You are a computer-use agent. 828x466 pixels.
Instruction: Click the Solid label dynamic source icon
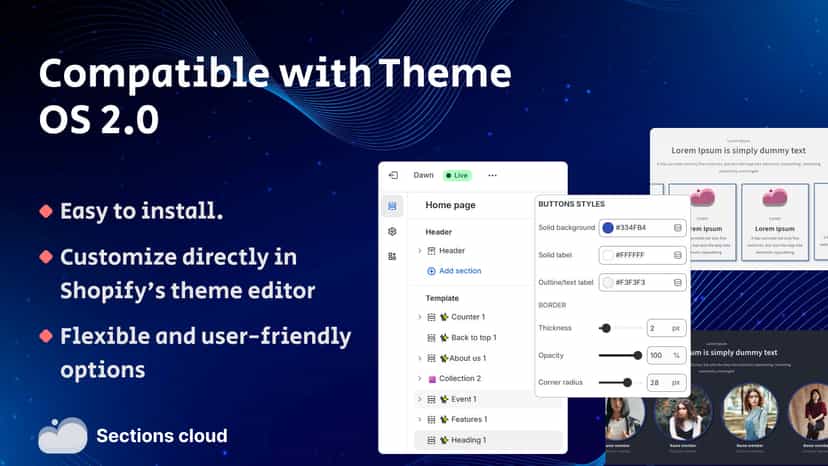678,255
